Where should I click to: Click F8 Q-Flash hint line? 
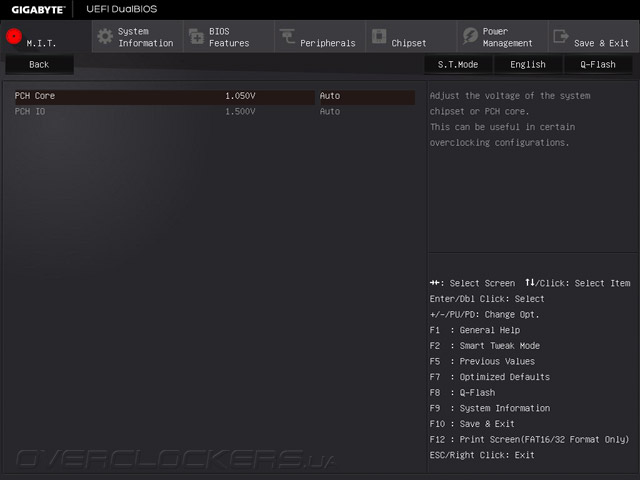pos(462,393)
